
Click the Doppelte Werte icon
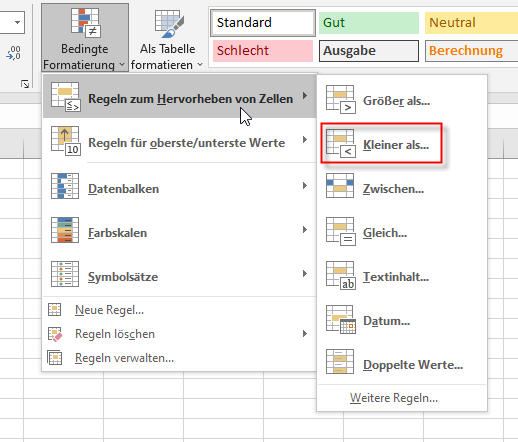tap(340, 362)
